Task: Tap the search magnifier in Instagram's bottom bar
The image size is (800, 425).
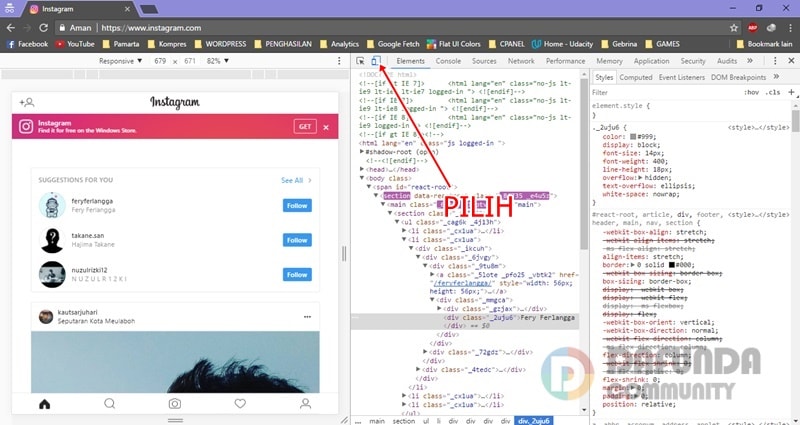Action: tap(109, 404)
